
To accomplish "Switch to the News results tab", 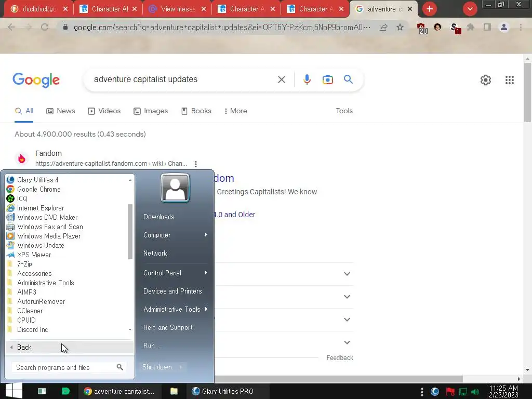I will [61, 111].
